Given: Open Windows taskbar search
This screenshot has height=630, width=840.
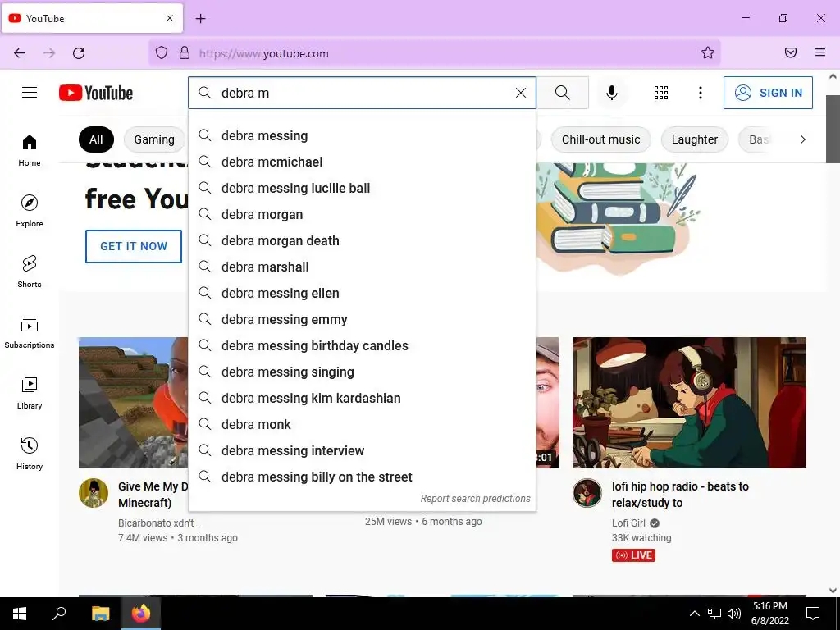Looking at the screenshot, I should [x=59, y=614].
